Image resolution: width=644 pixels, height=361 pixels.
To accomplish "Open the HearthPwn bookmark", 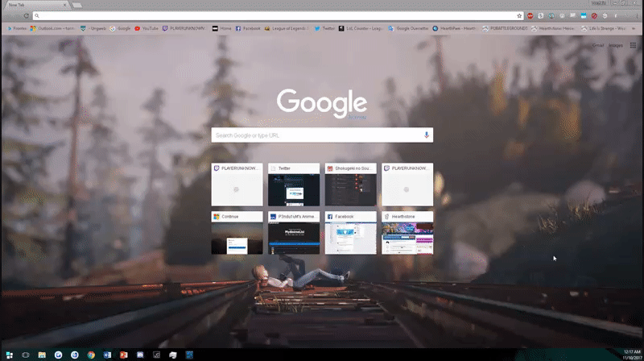I will [x=455, y=28].
